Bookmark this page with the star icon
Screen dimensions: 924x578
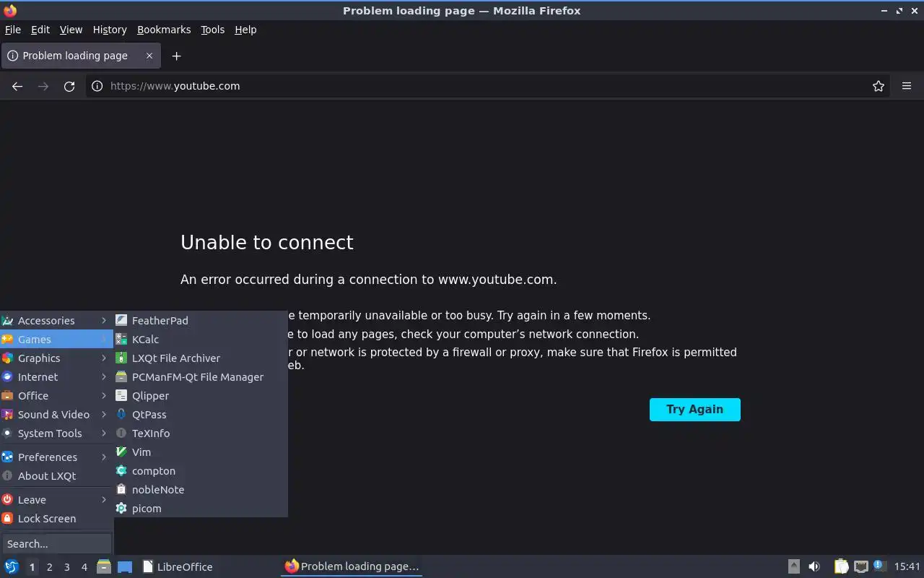pyautogui.click(x=879, y=86)
